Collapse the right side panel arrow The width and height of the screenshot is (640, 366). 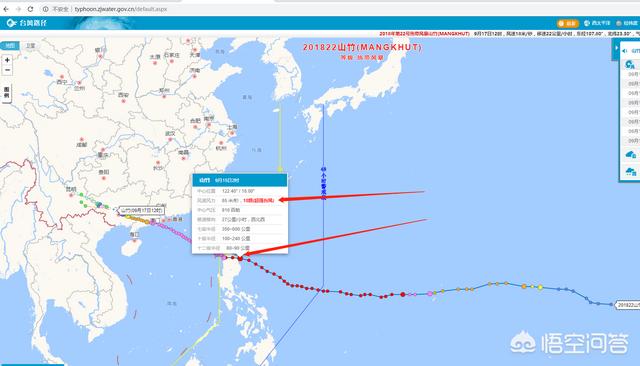tap(616, 48)
